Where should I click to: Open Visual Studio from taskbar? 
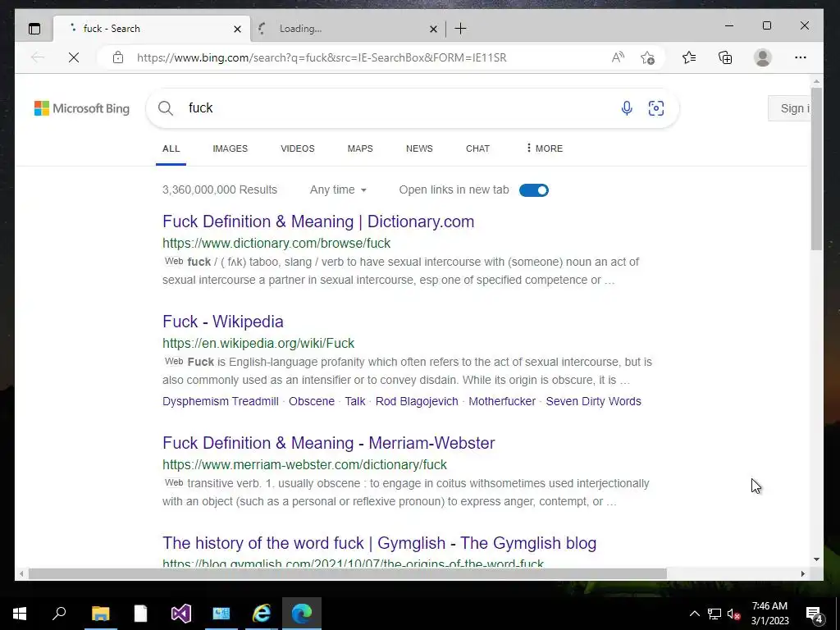tap(181, 614)
